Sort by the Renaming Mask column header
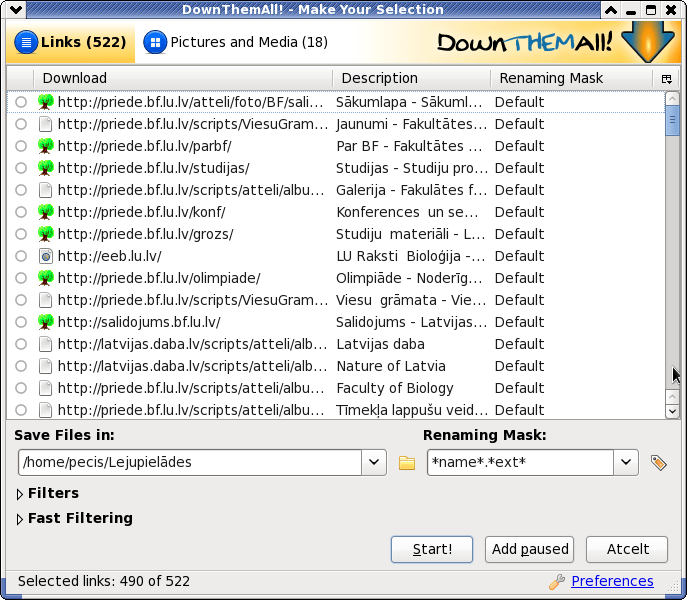Viewport: 687px width, 600px height. pyautogui.click(x=571, y=78)
